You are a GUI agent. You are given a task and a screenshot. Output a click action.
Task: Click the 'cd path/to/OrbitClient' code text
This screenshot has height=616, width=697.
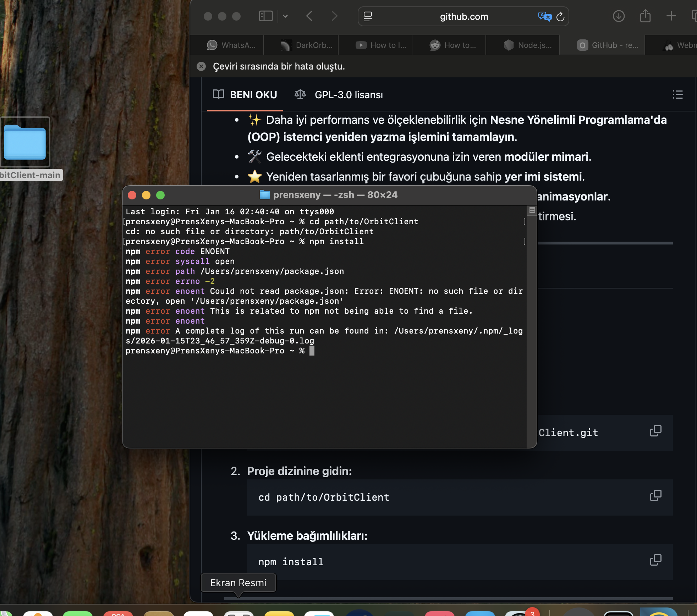click(324, 497)
